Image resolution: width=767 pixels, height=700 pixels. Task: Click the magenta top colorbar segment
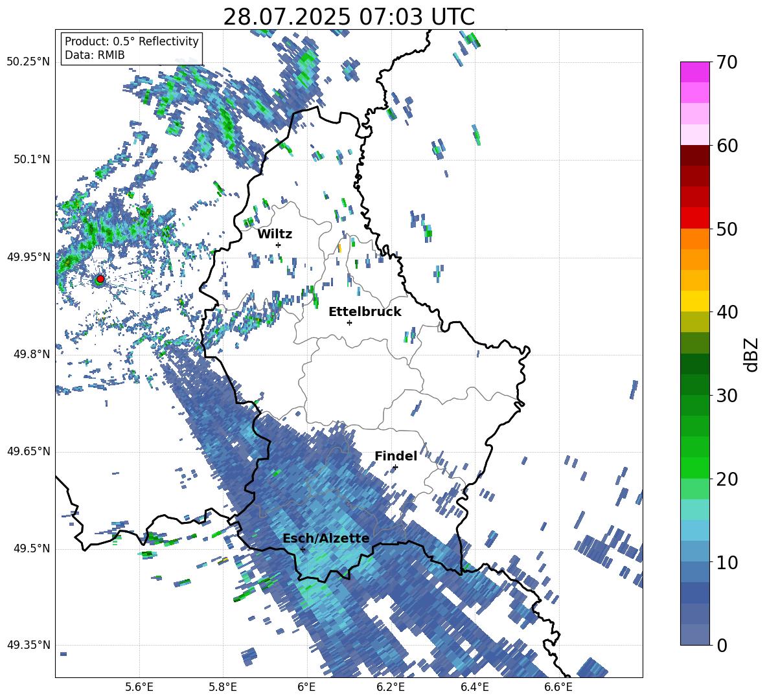point(694,73)
